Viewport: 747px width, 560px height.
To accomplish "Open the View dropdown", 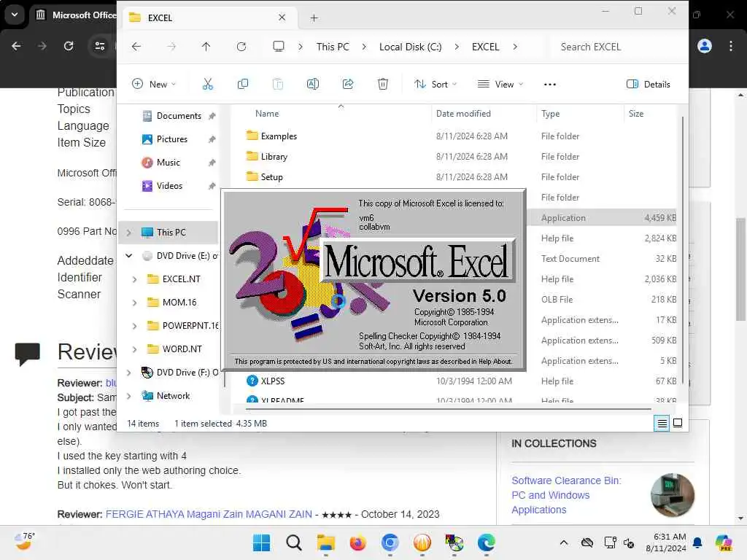I will [x=500, y=85].
